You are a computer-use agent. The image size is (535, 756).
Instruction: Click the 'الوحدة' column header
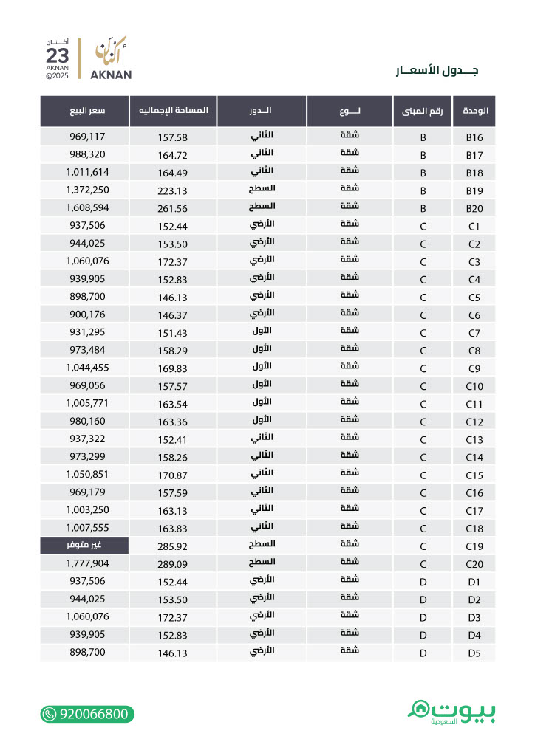coord(474,111)
